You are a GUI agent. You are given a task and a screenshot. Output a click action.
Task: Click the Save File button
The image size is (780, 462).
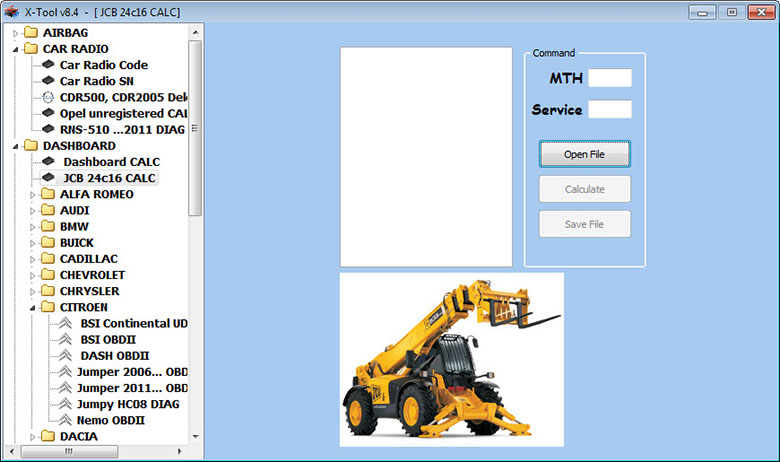tap(585, 224)
